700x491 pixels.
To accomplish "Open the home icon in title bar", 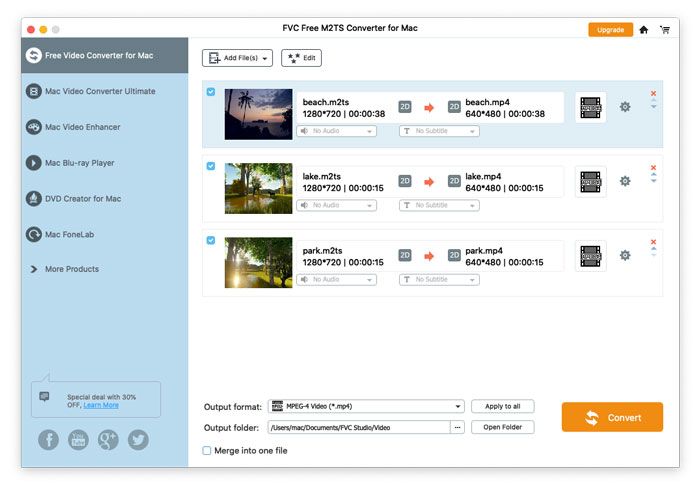I will (x=643, y=29).
